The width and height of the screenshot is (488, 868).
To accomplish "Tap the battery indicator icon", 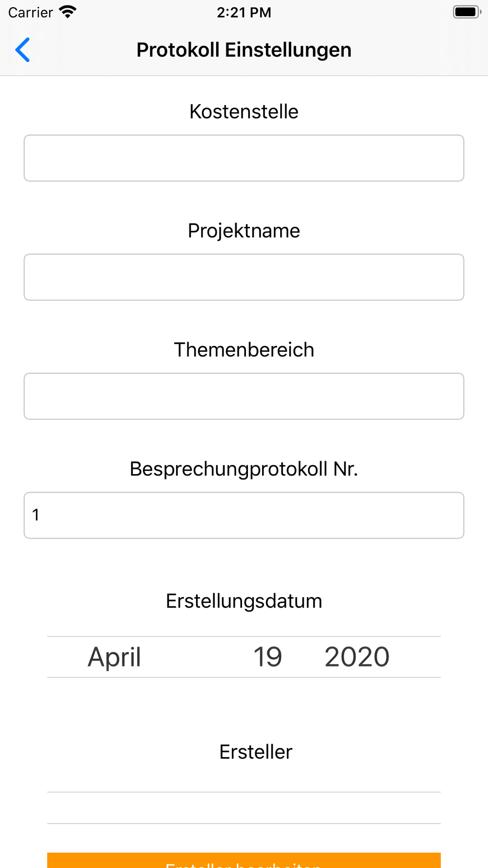I will click(467, 12).
